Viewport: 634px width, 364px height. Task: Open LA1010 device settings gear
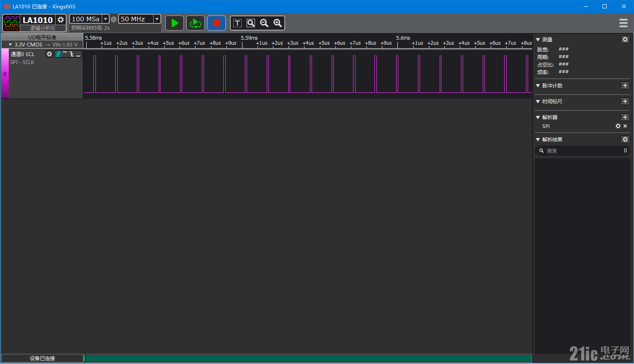click(61, 20)
